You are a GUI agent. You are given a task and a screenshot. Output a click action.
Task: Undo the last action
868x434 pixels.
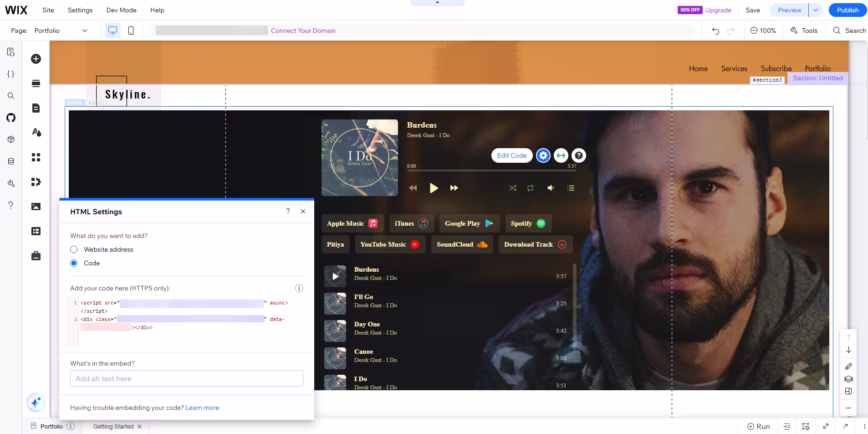coord(715,31)
